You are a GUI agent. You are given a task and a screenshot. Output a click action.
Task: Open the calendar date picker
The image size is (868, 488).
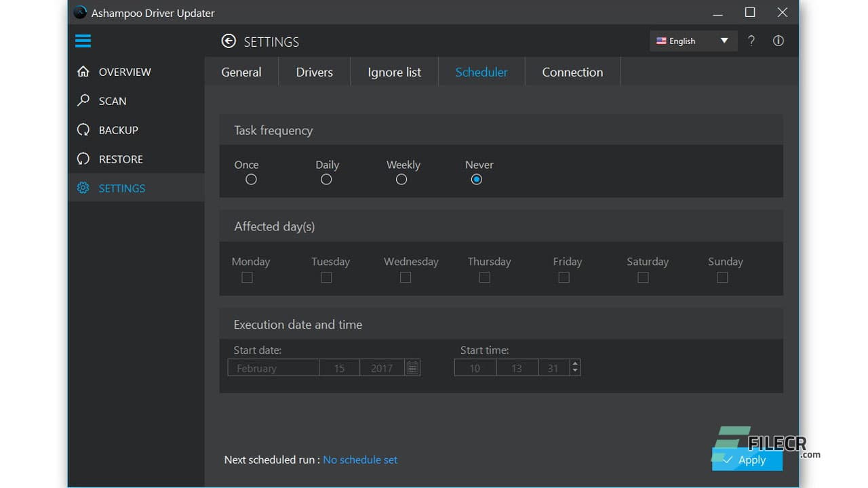(412, 367)
